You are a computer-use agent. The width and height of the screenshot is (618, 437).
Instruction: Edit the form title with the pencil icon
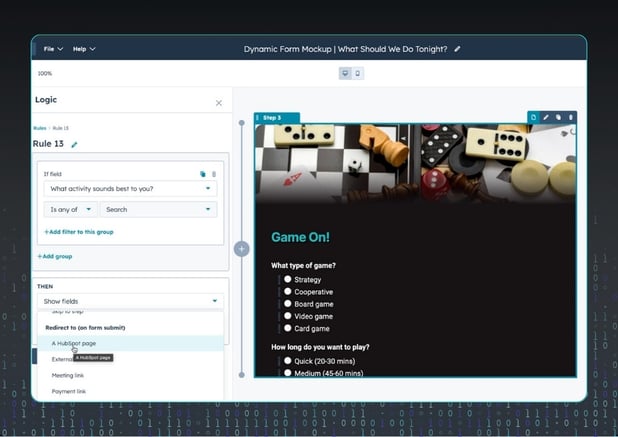click(458, 48)
